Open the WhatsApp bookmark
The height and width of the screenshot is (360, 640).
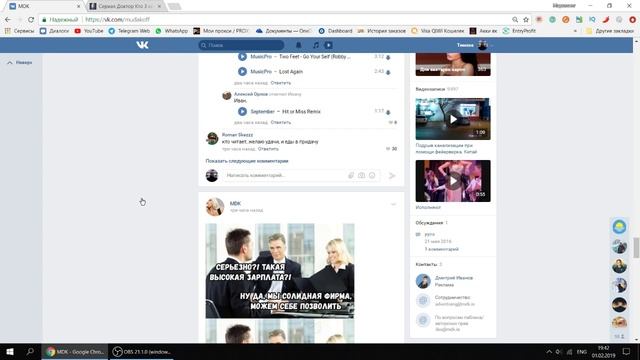[172, 31]
